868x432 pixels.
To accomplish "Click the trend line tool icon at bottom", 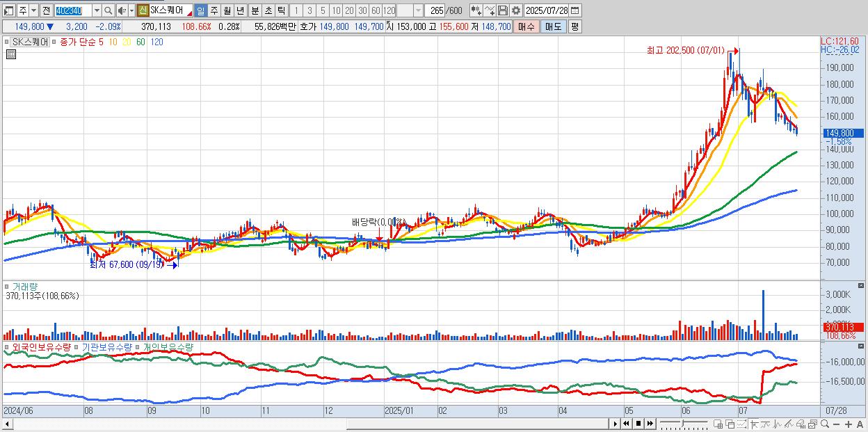I will (765, 424).
